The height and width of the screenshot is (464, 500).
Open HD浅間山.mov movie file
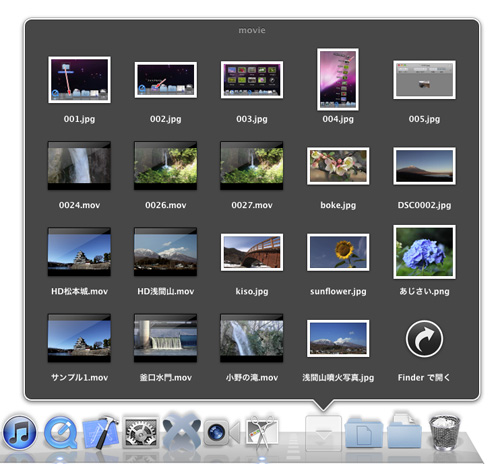click(x=166, y=252)
